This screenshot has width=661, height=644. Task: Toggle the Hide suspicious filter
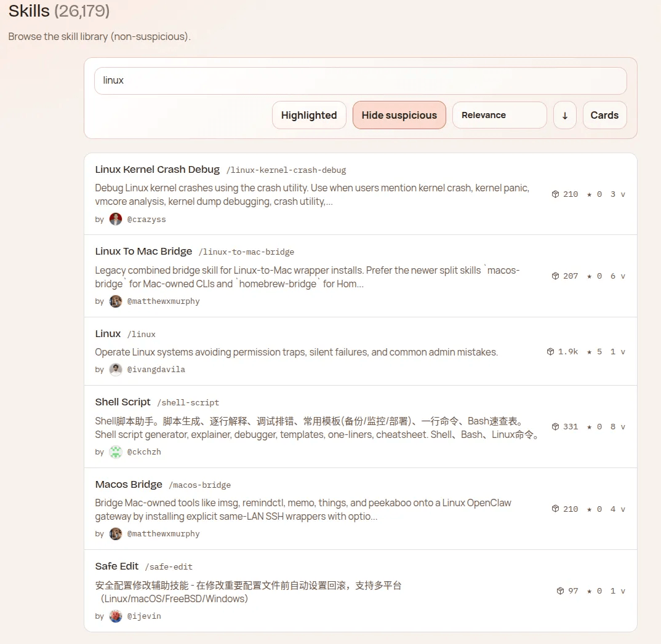click(x=399, y=115)
